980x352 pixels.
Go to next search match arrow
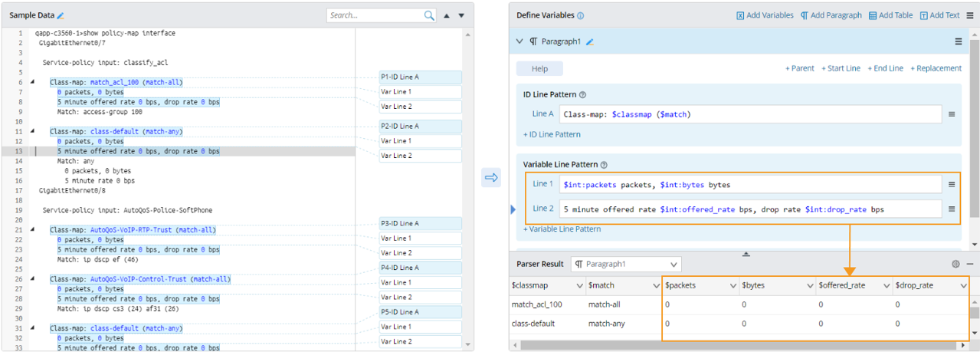[461, 15]
